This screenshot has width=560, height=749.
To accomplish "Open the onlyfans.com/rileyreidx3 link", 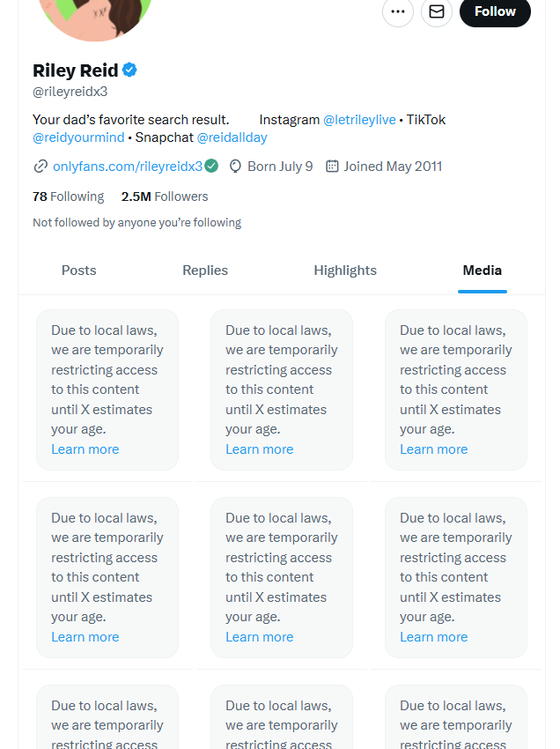I will pos(128,167).
